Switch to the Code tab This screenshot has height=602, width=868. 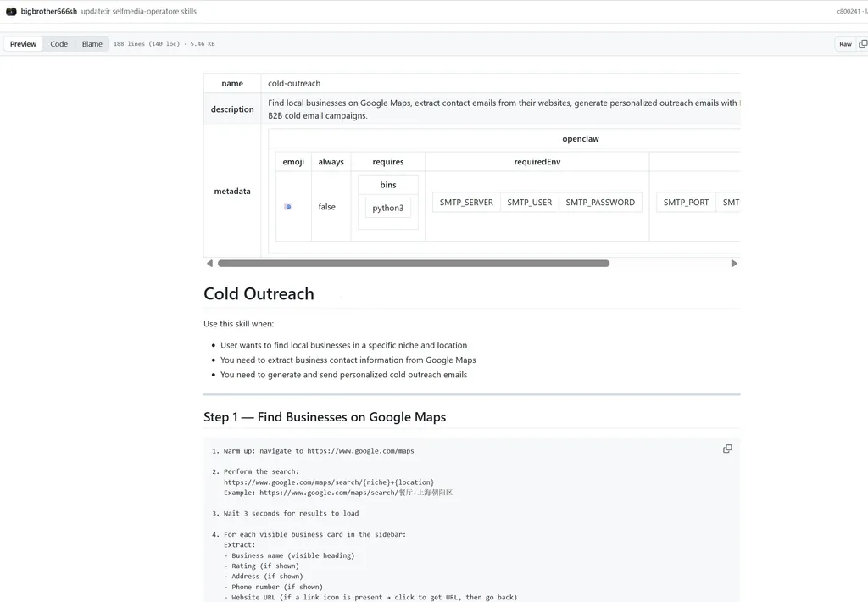(58, 44)
